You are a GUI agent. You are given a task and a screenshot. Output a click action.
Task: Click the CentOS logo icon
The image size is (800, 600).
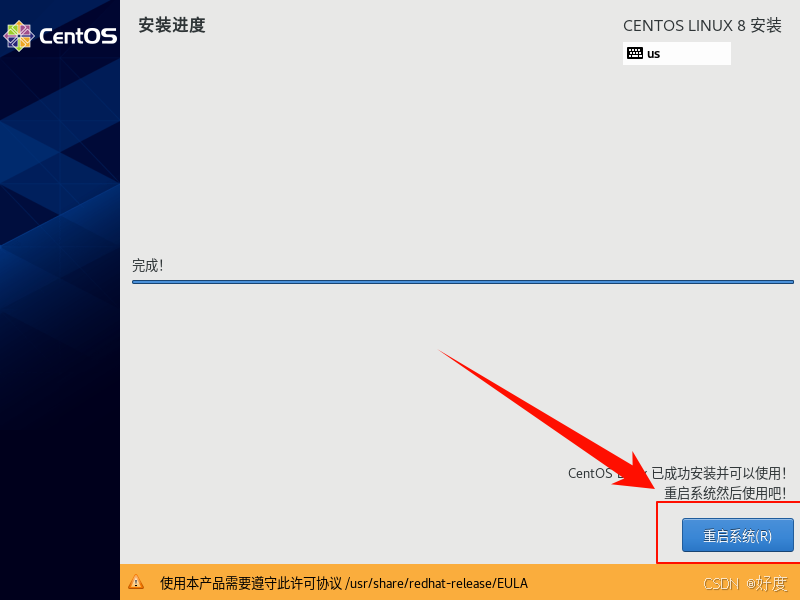[x=18, y=36]
